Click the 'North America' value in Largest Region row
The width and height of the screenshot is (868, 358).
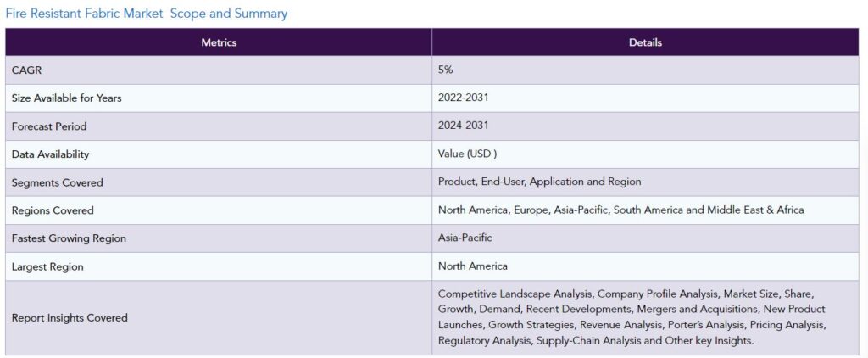point(473,266)
